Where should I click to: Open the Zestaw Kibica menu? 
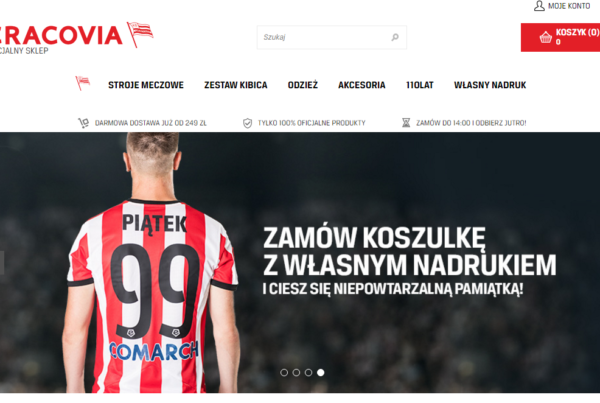click(236, 85)
